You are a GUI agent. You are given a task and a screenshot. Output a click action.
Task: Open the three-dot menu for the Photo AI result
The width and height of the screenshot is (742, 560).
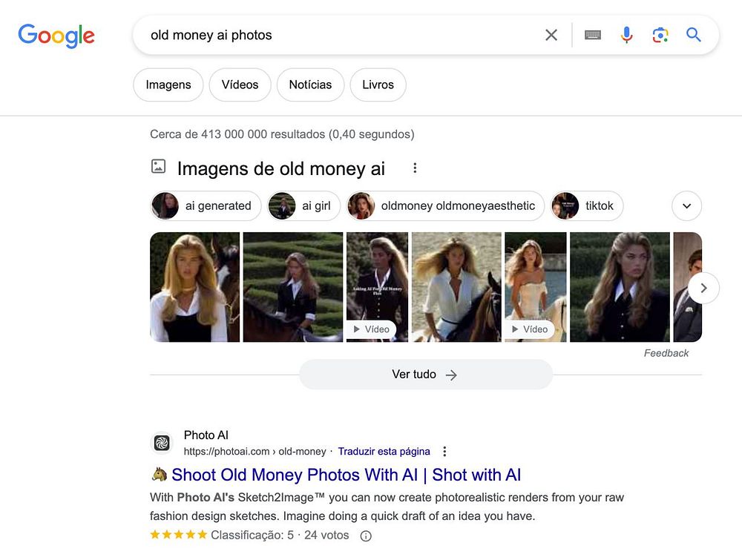[444, 451]
